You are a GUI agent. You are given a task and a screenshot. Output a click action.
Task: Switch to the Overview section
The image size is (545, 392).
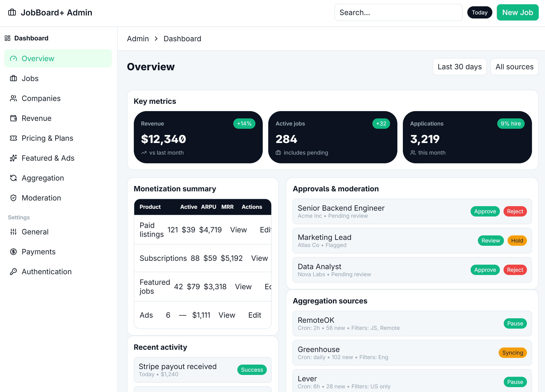(38, 58)
